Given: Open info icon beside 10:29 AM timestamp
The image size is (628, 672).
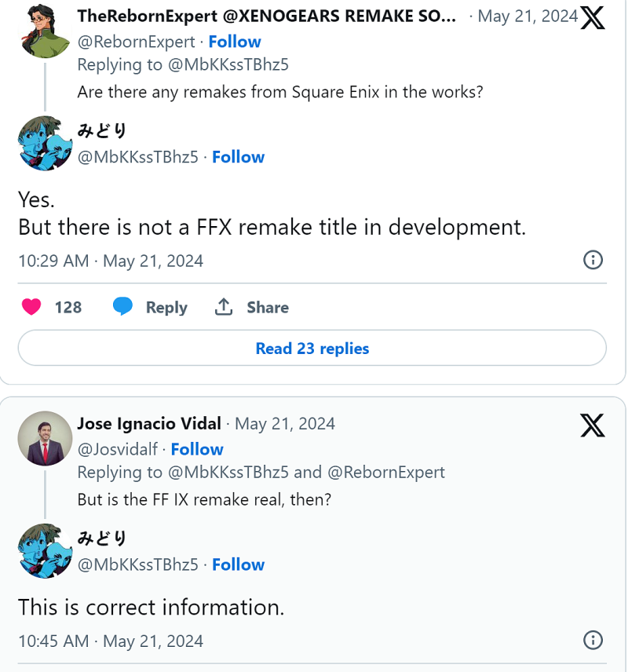Looking at the screenshot, I should 593,260.
